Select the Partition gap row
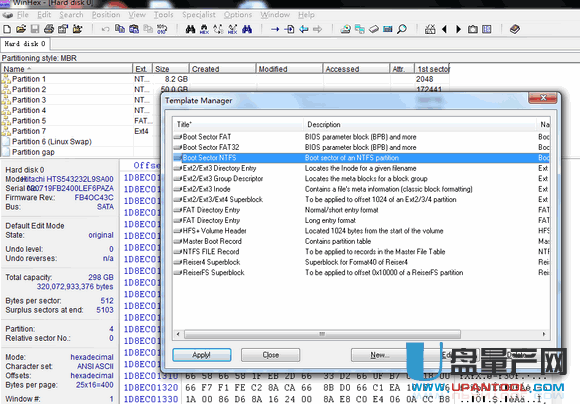Viewport: 580px width, 404px height. pyautogui.click(x=81, y=152)
